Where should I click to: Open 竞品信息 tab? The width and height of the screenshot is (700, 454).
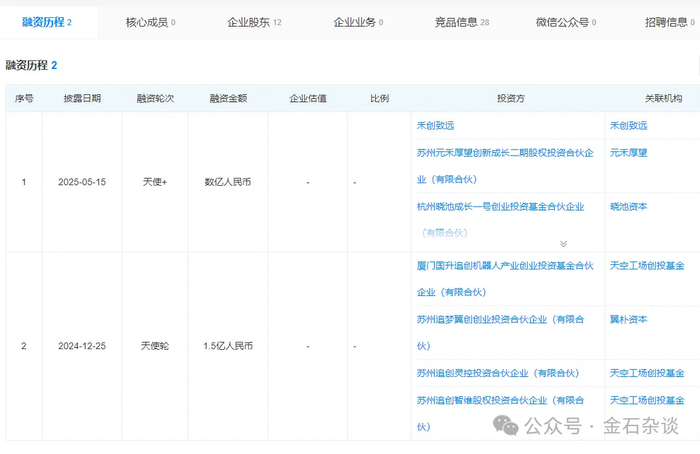(462, 22)
